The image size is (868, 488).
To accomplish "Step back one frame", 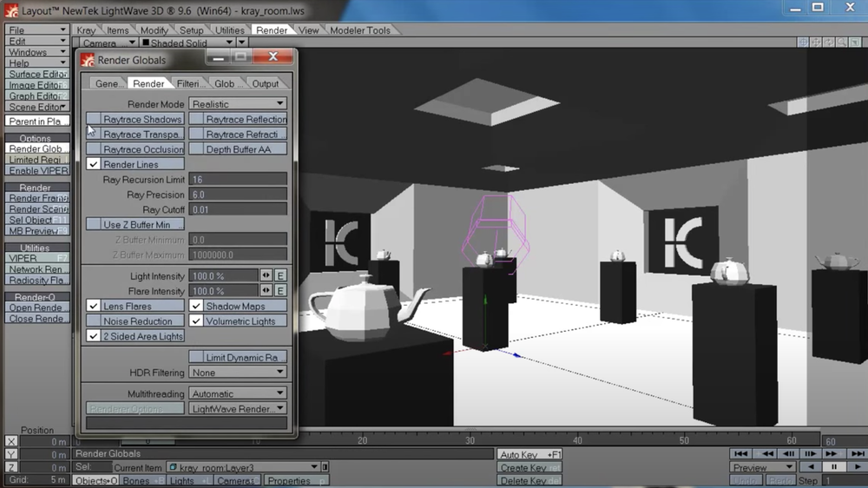I will click(x=788, y=453).
